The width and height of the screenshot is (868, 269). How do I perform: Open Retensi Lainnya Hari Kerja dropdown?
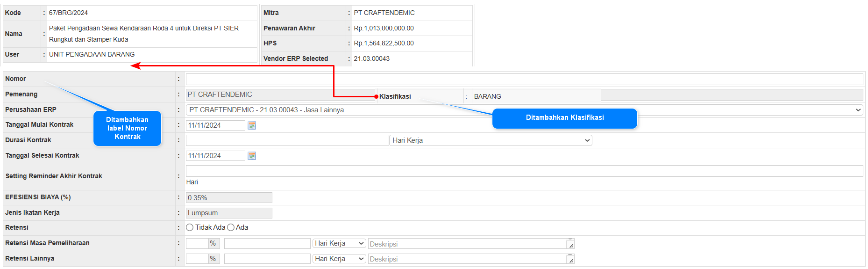339,259
